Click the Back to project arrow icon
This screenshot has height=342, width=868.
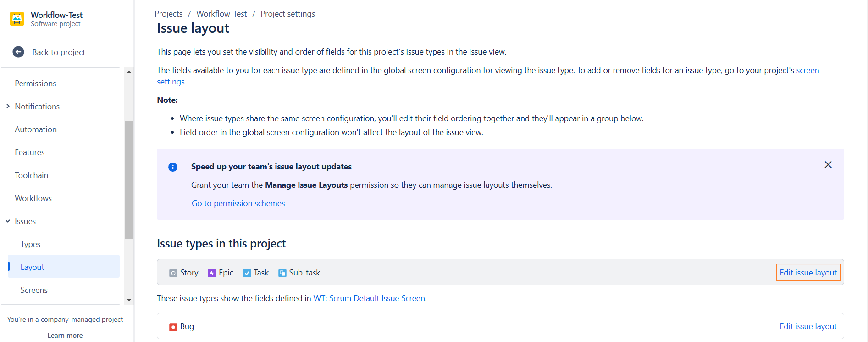click(18, 52)
